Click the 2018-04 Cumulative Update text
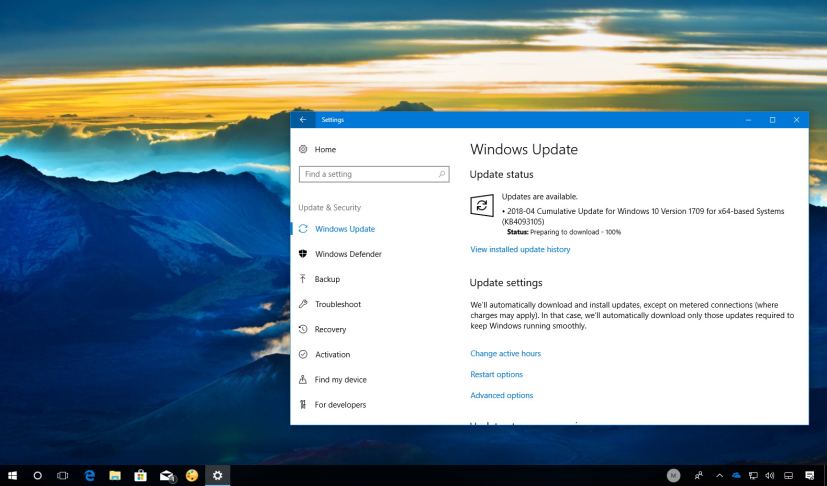This screenshot has height=486, width=827. click(x=642, y=216)
